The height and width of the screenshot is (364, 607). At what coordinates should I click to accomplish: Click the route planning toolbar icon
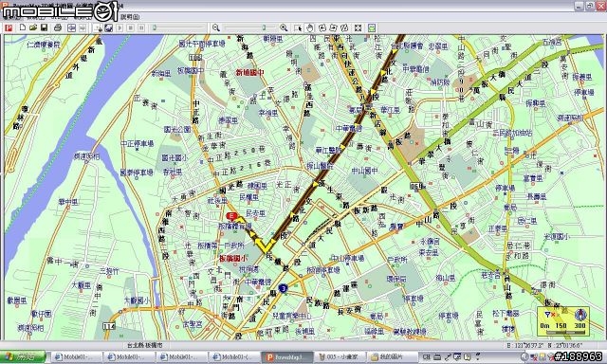point(98,27)
